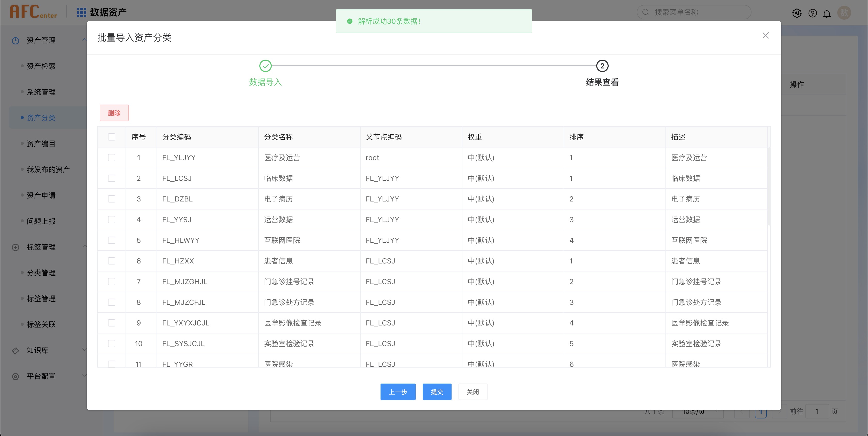Go to 标签关联 in the sidebar
Viewport: 868px width, 436px height.
[41, 324]
